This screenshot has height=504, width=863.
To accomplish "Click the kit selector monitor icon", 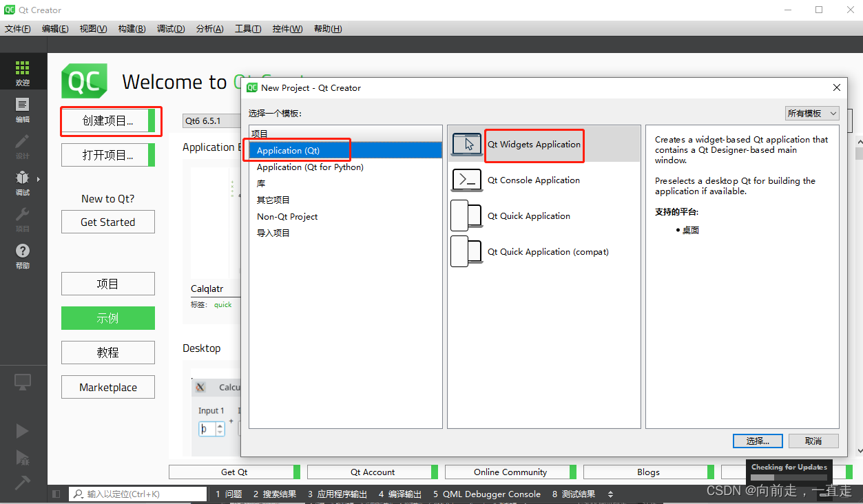I will (x=23, y=381).
